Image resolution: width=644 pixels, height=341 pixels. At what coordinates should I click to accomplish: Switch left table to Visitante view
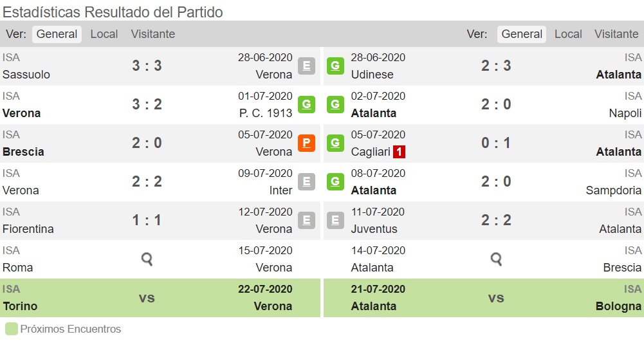click(x=152, y=34)
